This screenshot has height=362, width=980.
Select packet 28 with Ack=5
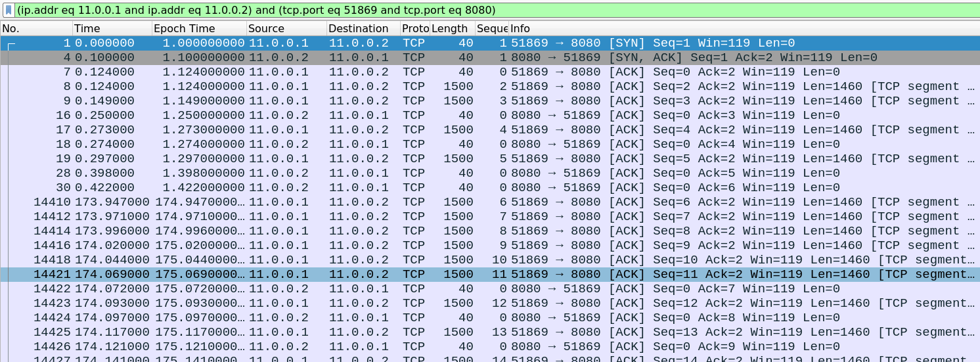coord(490,173)
